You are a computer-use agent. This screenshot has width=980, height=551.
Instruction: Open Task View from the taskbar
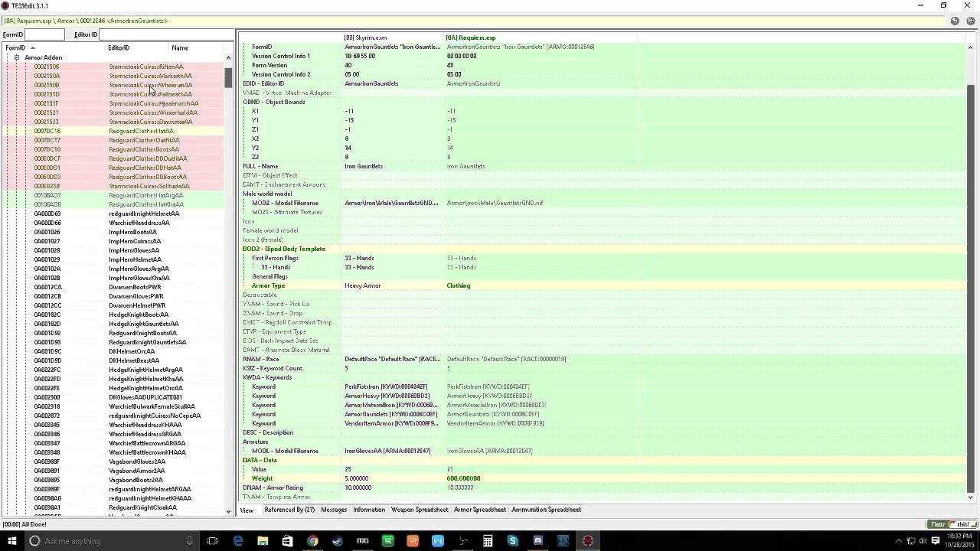pyautogui.click(x=212, y=541)
